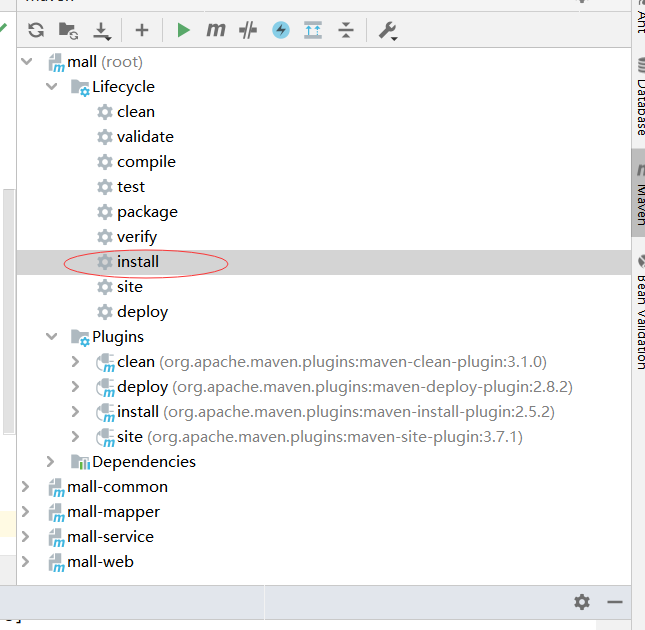Open the Bean Validation side tab
The width and height of the screenshot is (645, 630).
point(640,313)
